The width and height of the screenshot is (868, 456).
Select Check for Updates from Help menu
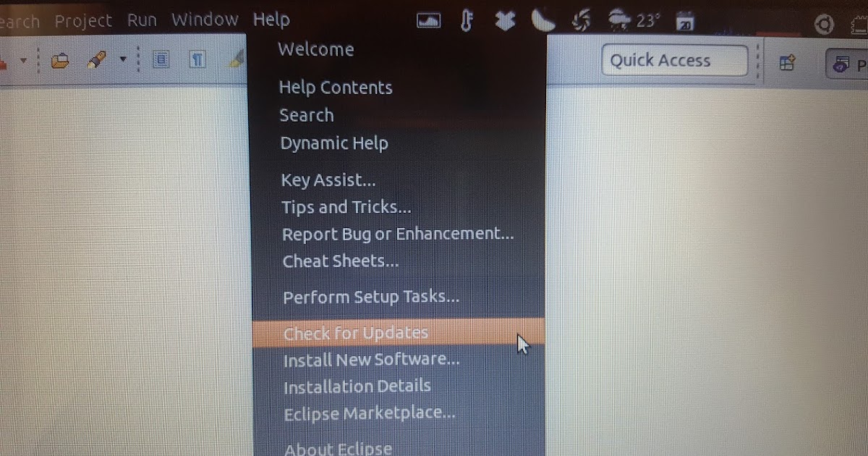point(355,333)
